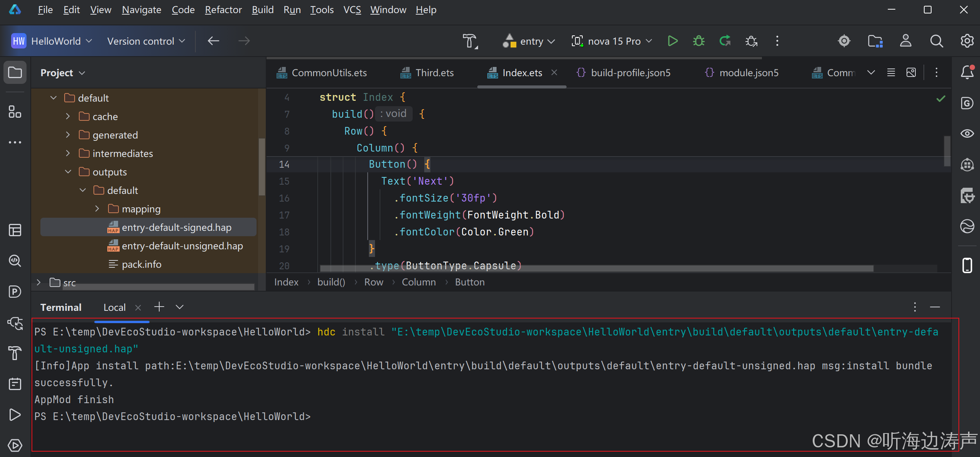Open the device phone panel icon
The image size is (980, 457).
(x=967, y=265)
